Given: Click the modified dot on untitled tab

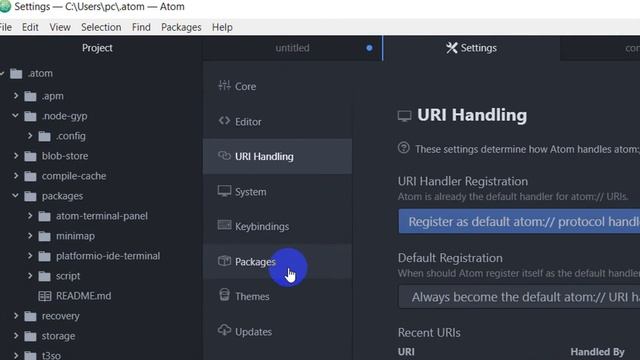Looking at the screenshot, I should (x=369, y=48).
